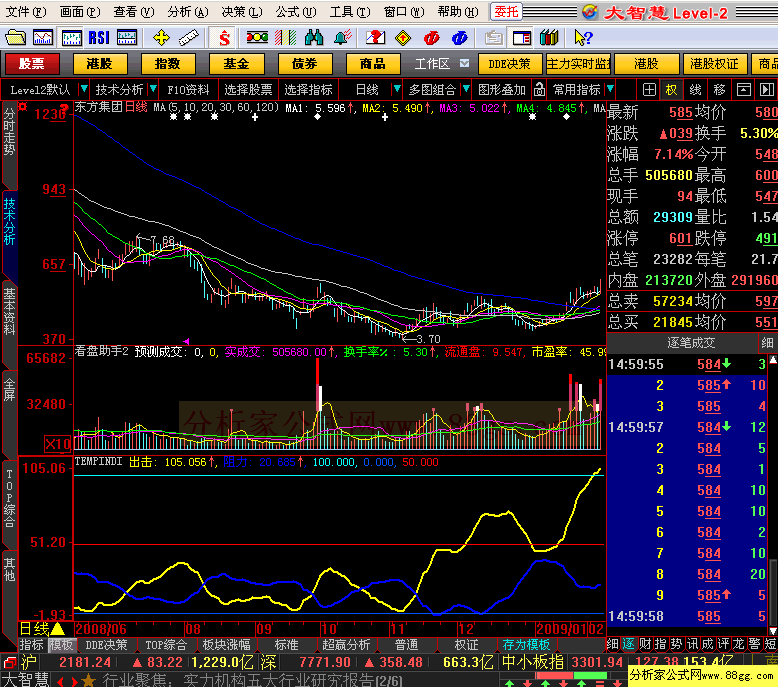Open the binoculars search tool
Screen dimensions: 778x687
click(x=314, y=38)
